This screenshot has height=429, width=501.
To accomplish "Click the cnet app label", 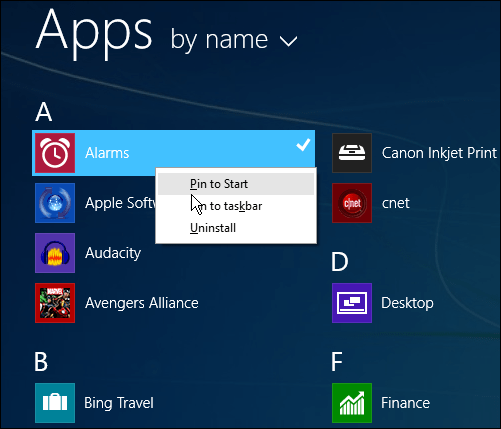I will [396, 203].
